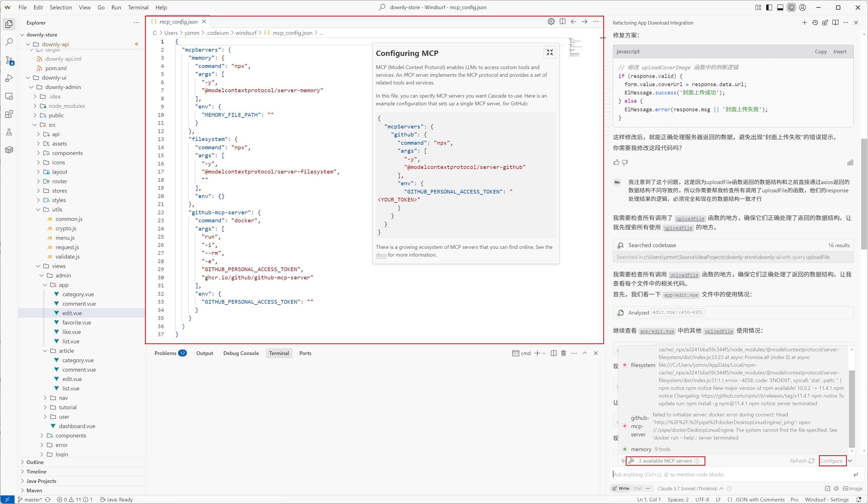The image size is (868, 504).
Task: Open the remote window status bar icon
Action: point(7,499)
